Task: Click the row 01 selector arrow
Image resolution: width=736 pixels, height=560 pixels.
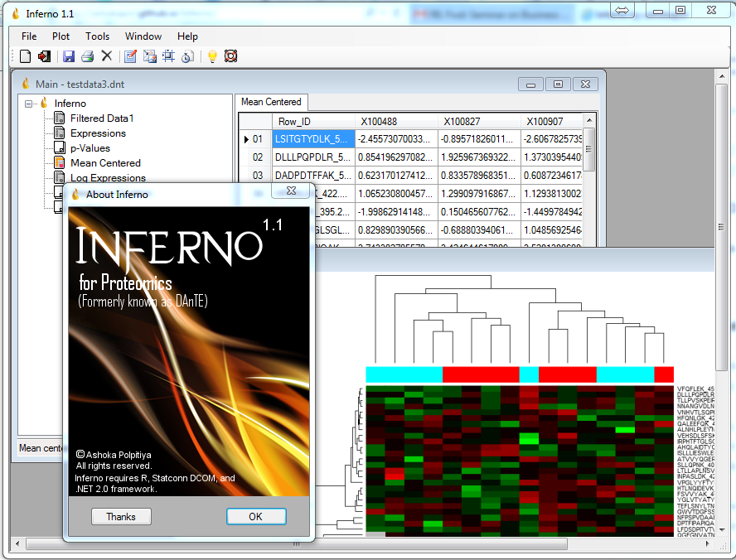Action: click(246, 139)
